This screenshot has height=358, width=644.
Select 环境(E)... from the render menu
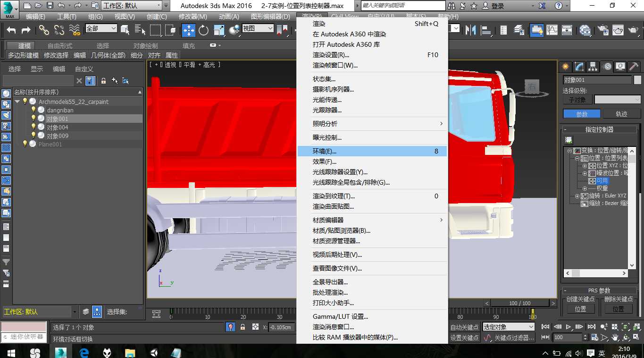372,151
